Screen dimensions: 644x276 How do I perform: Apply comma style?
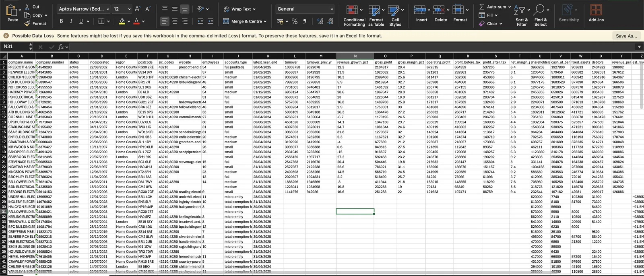[x=305, y=21]
